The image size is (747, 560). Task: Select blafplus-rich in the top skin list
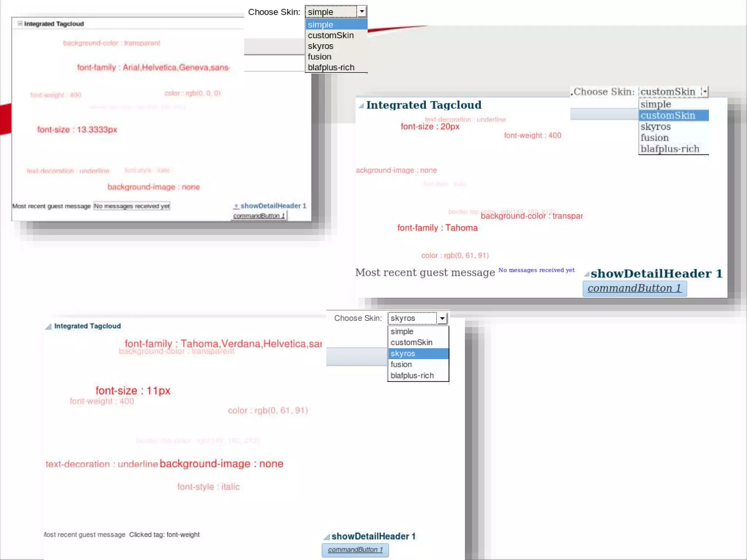[x=331, y=67]
